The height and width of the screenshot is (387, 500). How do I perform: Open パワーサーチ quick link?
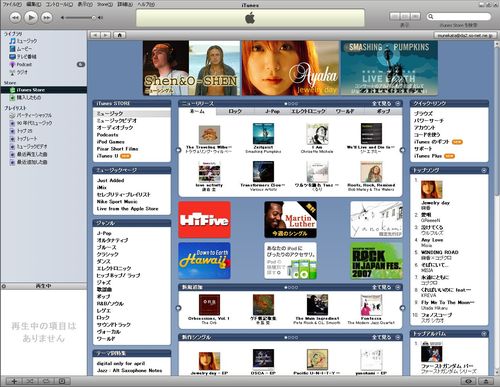click(429, 121)
